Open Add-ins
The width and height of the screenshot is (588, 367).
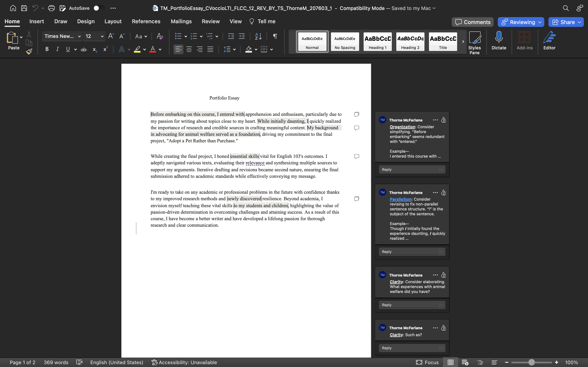pyautogui.click(x=524, y=41)
